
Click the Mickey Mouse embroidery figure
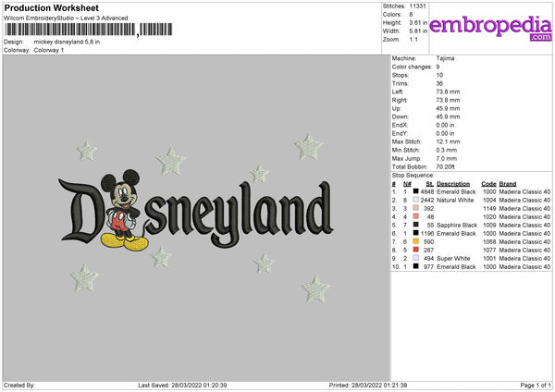124,210
